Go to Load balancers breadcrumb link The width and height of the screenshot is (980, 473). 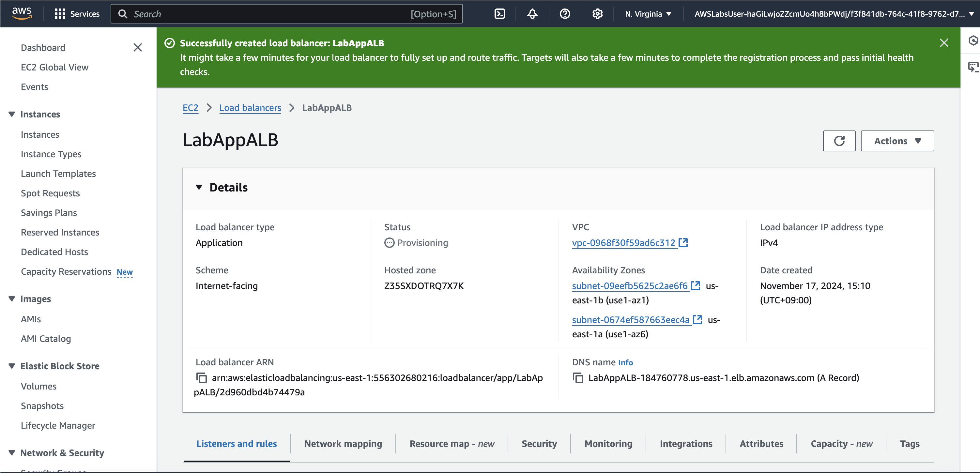(x=250, y=108)
